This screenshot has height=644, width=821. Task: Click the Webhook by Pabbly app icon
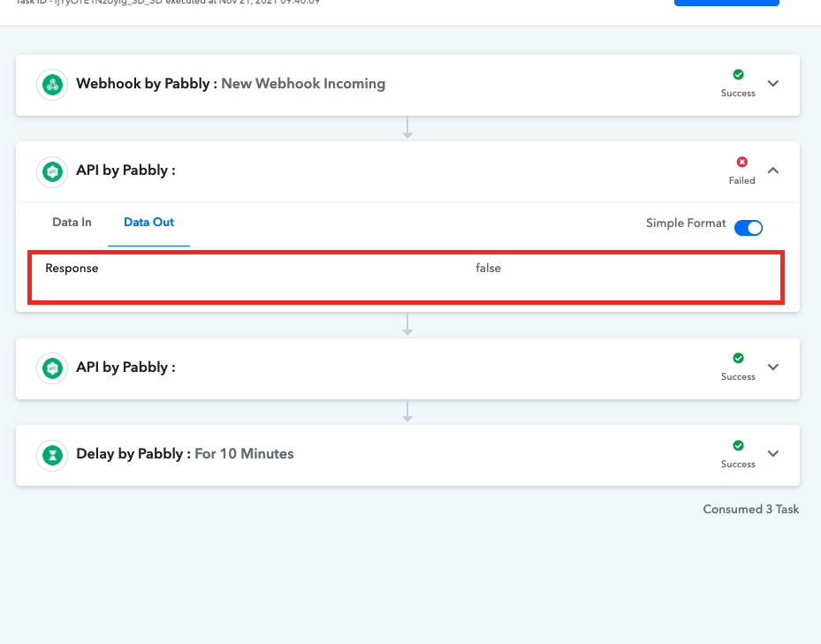pyautogui.click(x=52, y=84)
